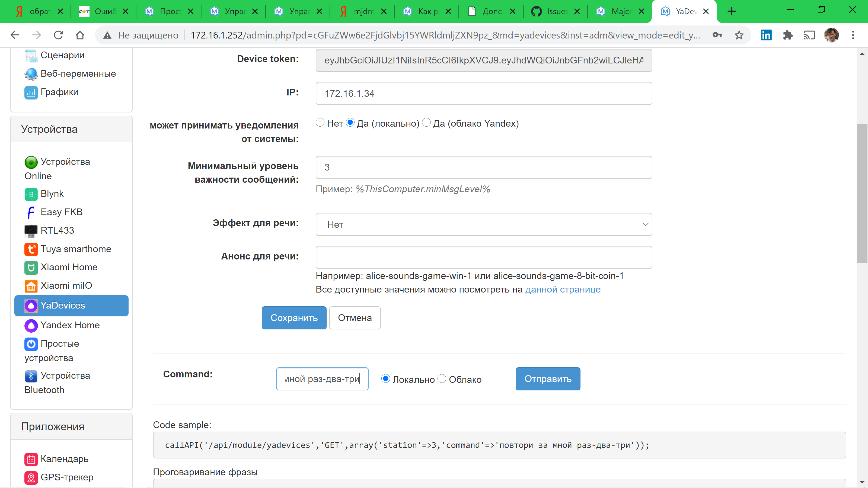The height and width of the screenshot is (488, 868).
Task: Select the Easy FKB module
Action: 61,212
